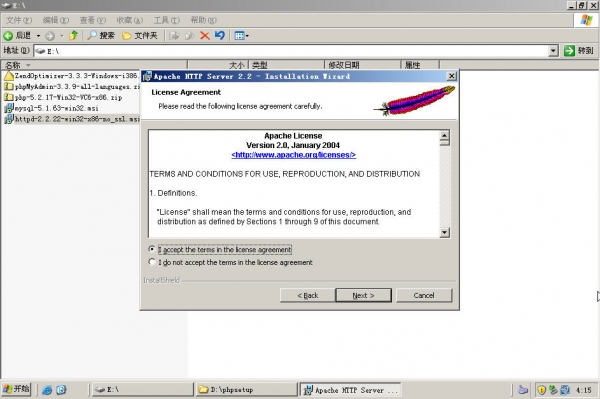Click the 4:15 taskbar clock
600x399 pixels.
tap(584, 390)
